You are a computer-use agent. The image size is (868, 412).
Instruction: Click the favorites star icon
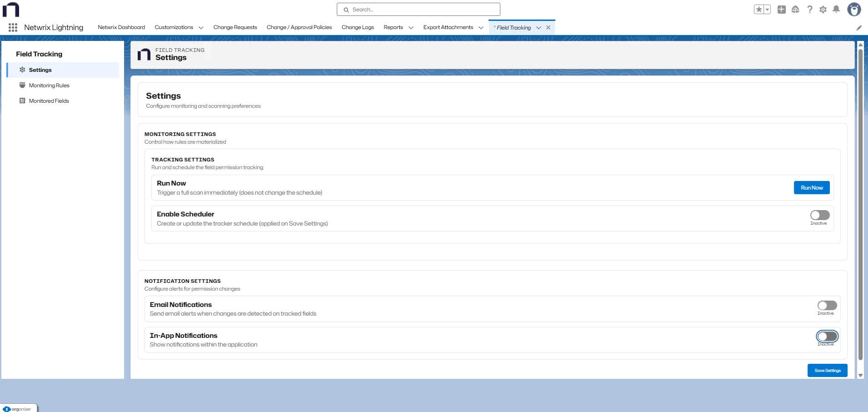pos(759,10)
